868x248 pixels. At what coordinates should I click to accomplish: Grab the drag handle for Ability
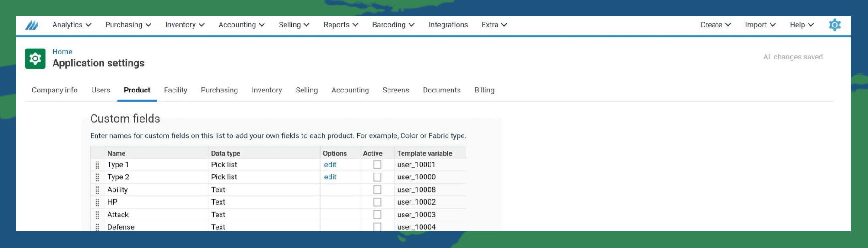(97, 190)
